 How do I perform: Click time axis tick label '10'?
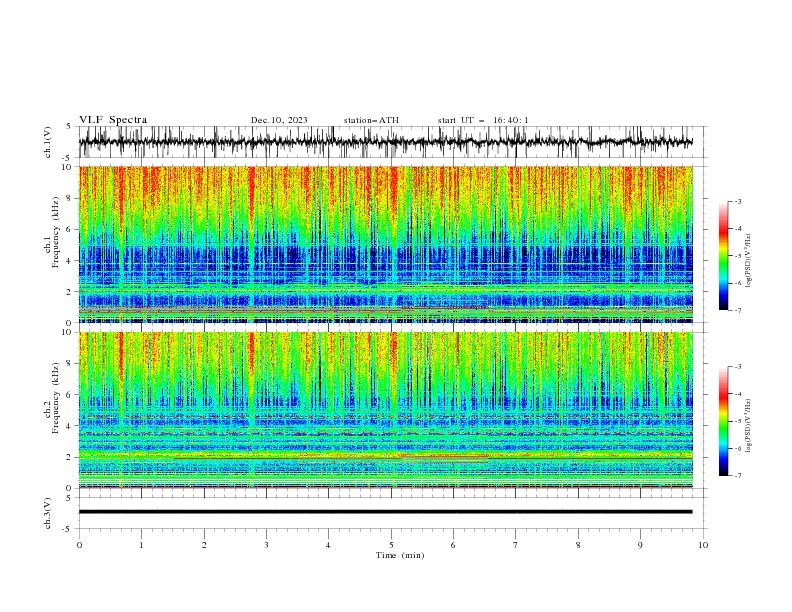(703, 545)
